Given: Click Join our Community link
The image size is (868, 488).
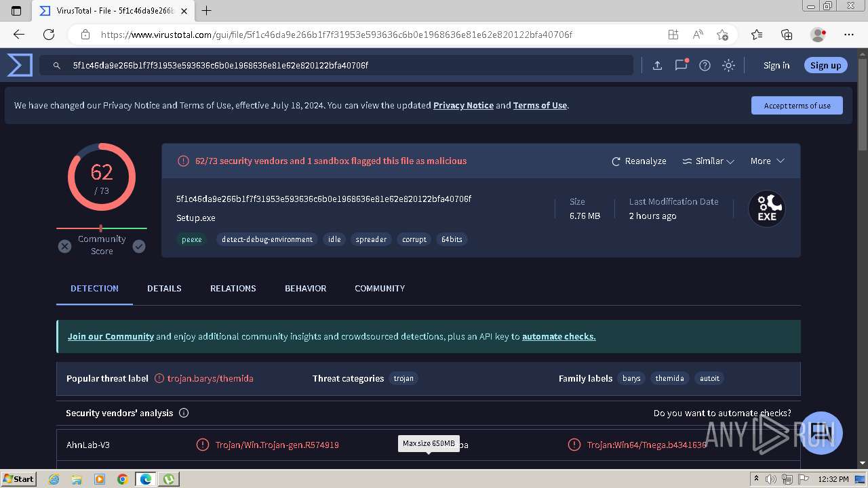Looking at the screenshot, I should 111,336.
